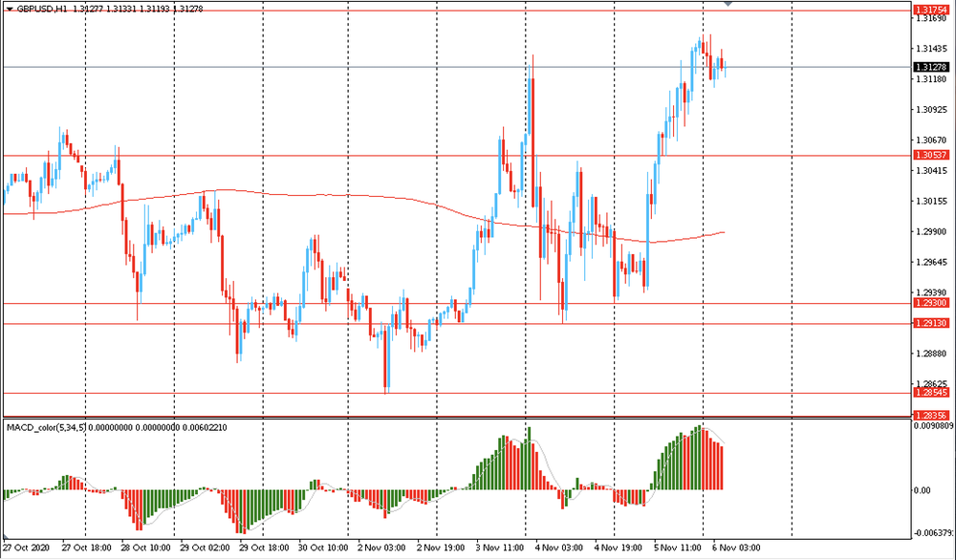Click the 2 Nov 19:00 time label
Image resolution: width=956 pixels, height=560 pixels.
pos(441,548)
